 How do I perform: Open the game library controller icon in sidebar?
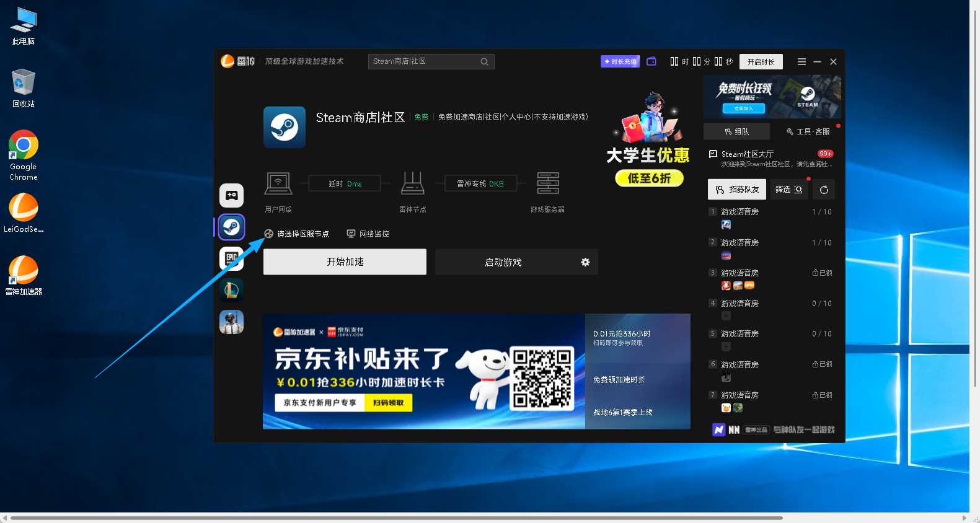(x=231, y=195)
